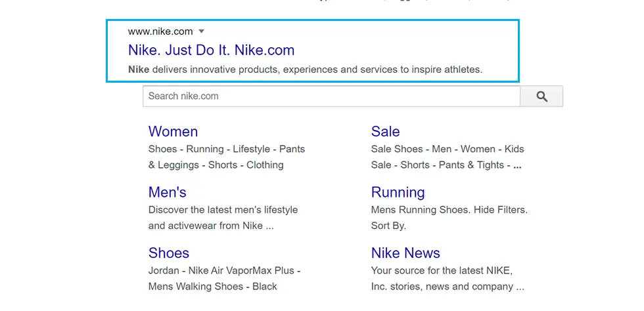Go to the Running sitelink

398,192
